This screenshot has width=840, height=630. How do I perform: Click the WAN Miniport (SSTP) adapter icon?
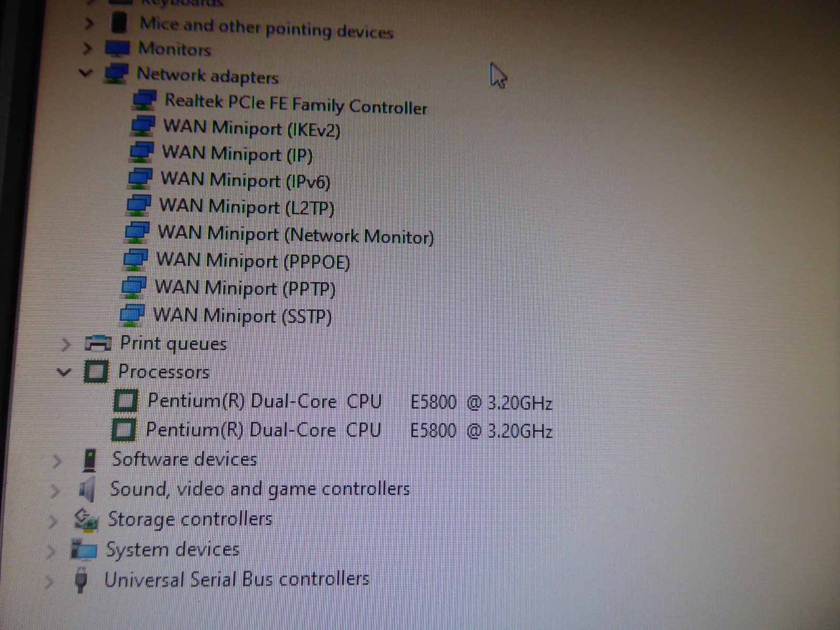click(132, 314)
